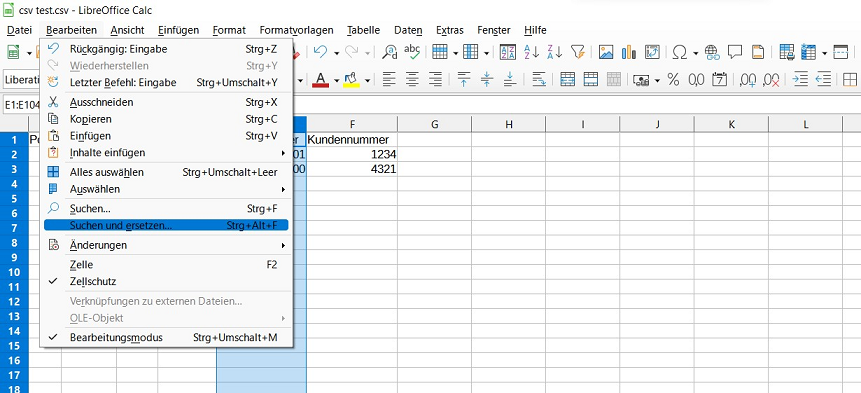This screenshot has height=393, width=861.
Task: Expand the Inhalte einfügen submenu
Action: tap(166, 153)
